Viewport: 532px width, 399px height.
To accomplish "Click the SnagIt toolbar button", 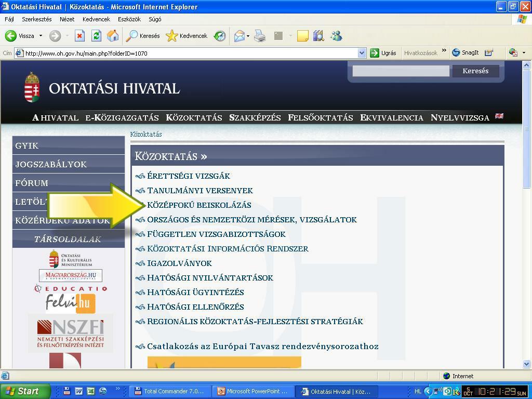I will [465, 52].
